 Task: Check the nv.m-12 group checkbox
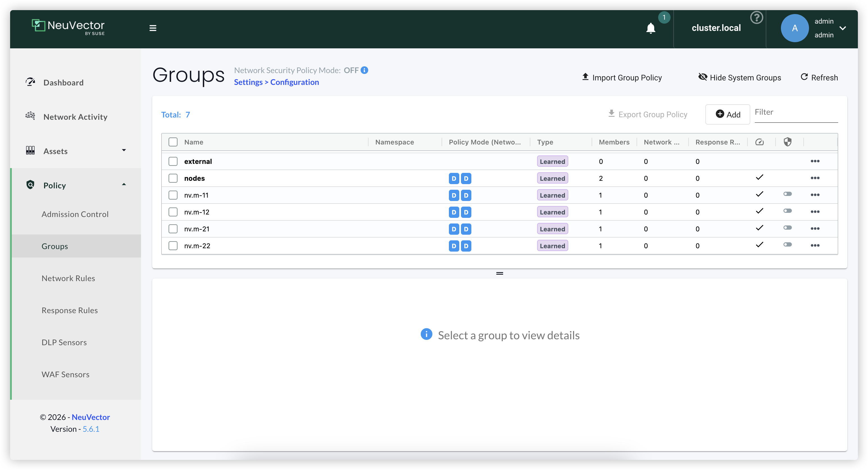click(173, 212)
